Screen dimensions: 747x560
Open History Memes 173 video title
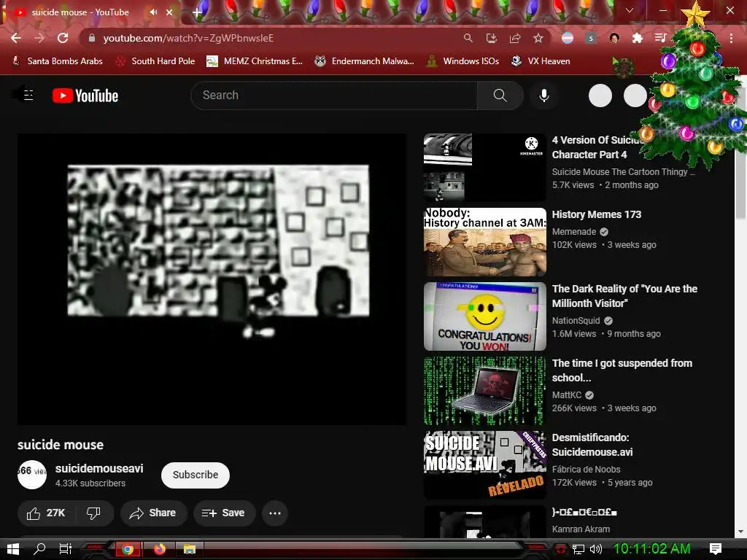click(597, 215)
